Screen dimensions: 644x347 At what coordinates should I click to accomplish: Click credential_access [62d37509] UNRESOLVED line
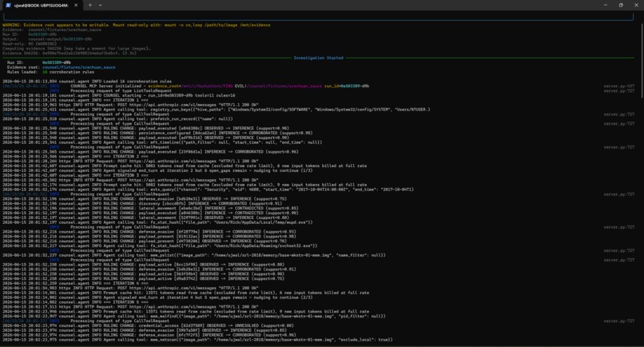148,325
